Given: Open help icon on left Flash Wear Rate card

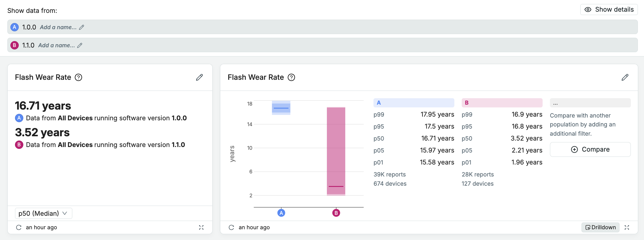Looking at the screenshot, I should coord(78,77).
